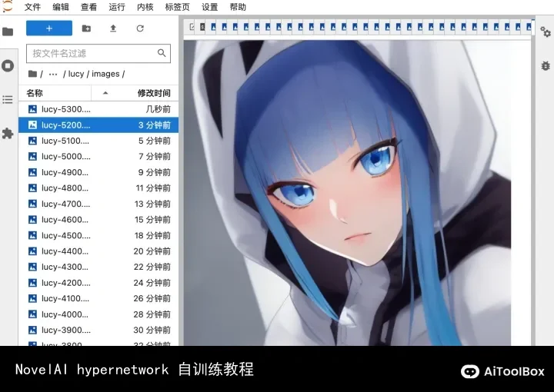Select file lucy-4800 in the list
This screenshot has height=392, width=554.
pyautogui.click(x=98, y=188)
